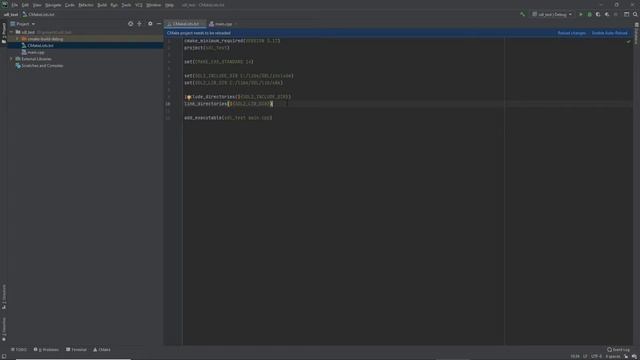
Task: Click the Build hammer icon
Action: point(522,14)
